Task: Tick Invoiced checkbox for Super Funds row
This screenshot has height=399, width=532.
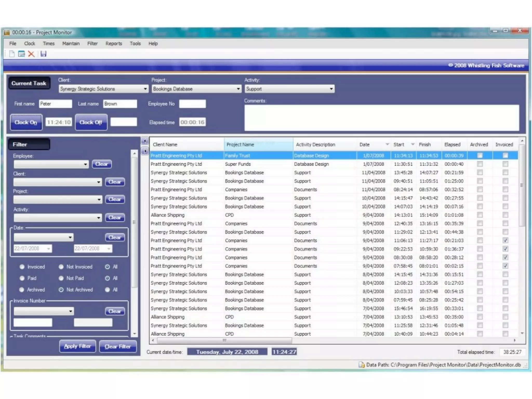Action: pyautogui.click(x=505, y=164)
